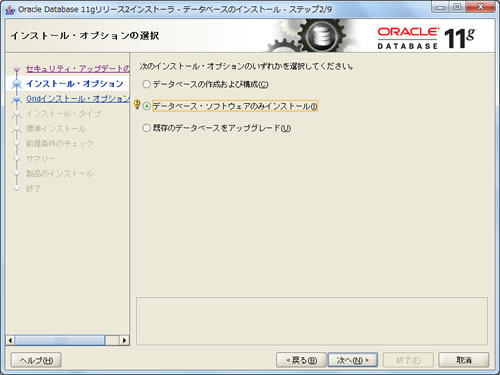500x375 pixels.
Task: Select 既存のデータベースをアップグレード radio option
Action: coord(147,128)
